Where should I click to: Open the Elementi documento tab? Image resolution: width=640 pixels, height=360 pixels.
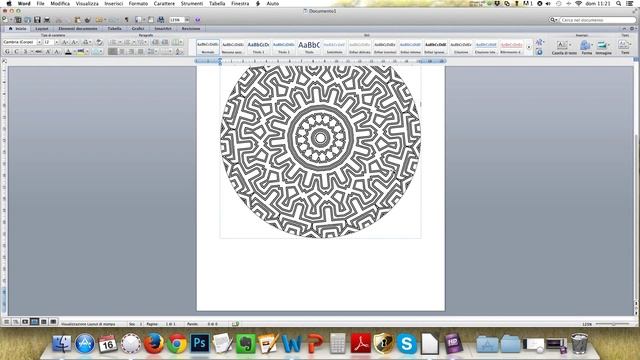78,29
